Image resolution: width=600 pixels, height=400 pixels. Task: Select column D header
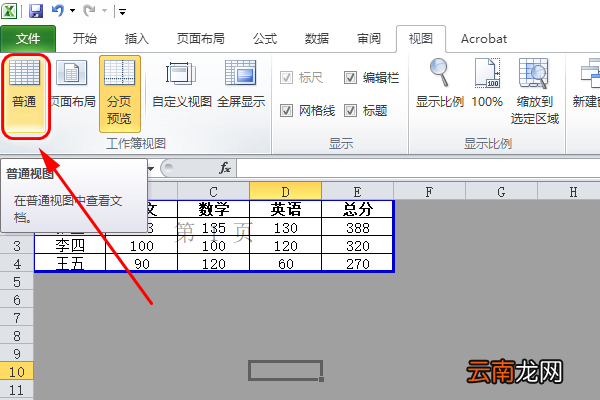coord(285,191)
